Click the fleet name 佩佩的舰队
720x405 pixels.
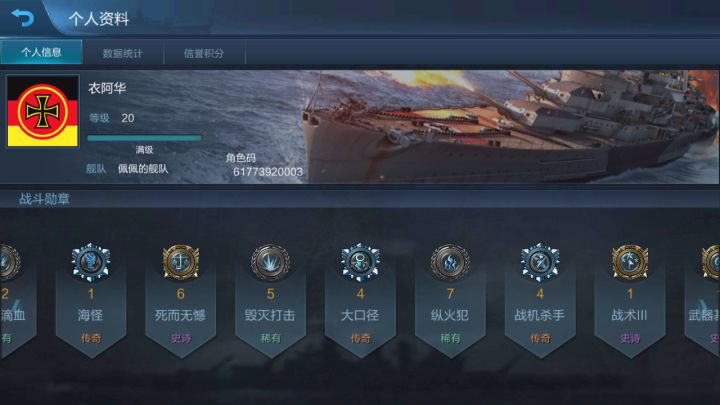[x=143, y=169]
